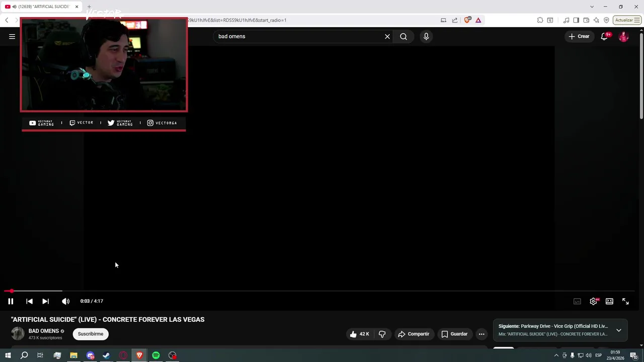
Task: Clear the search box text
Action: [x=387, y=36]
